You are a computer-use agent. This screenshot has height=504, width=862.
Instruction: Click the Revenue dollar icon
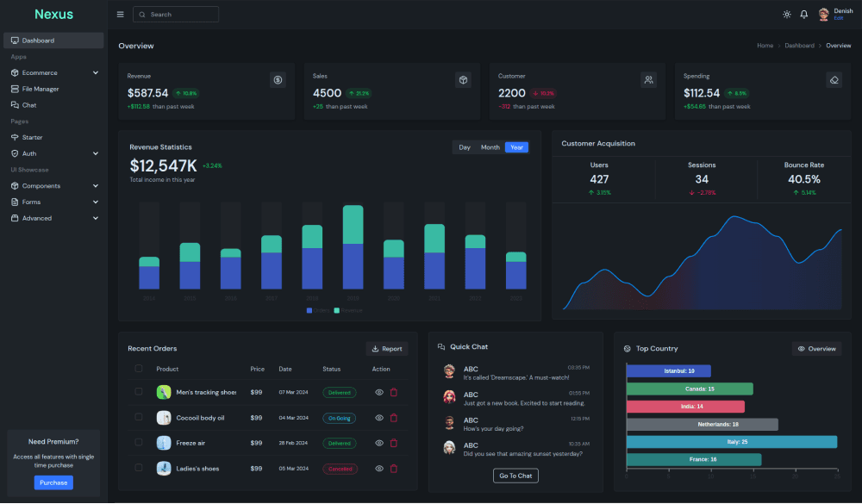tap(278, 80)
